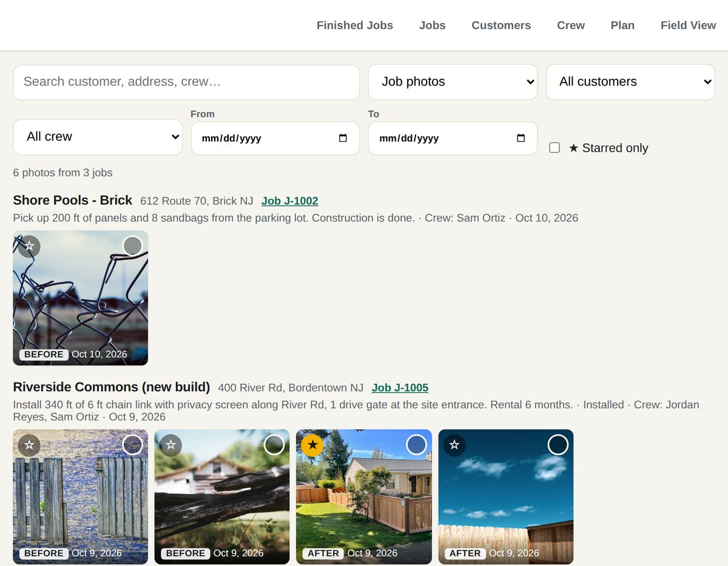Image resolution: width=728 pixels, height=566 pixels.
Task: Star the blue sky fence after photo
Action: coord(454,445)
